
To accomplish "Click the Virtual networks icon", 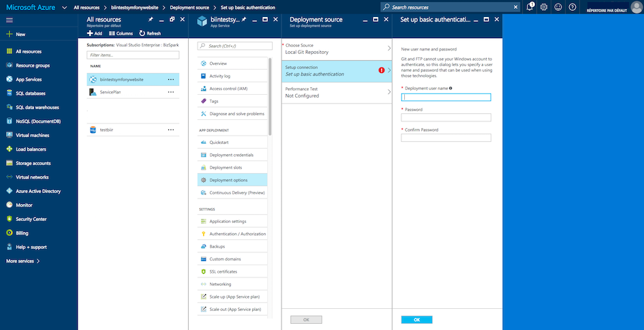I will 10,177.
